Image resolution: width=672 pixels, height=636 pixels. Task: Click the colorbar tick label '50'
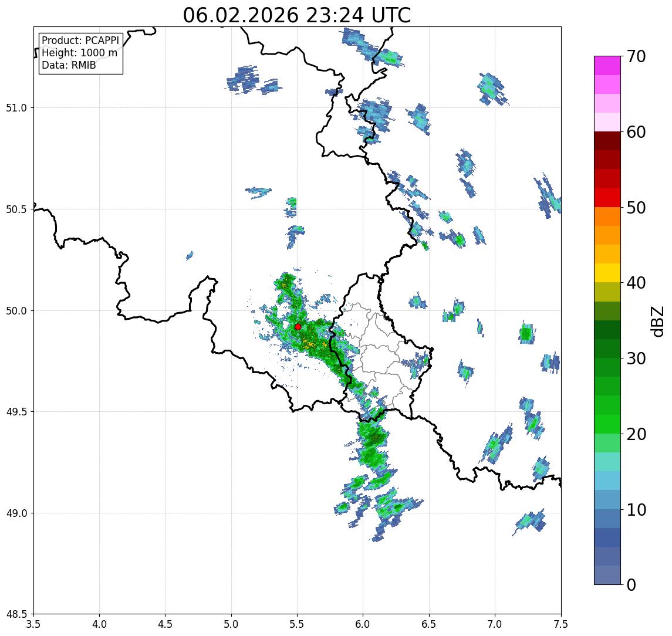tap(636, 208)
